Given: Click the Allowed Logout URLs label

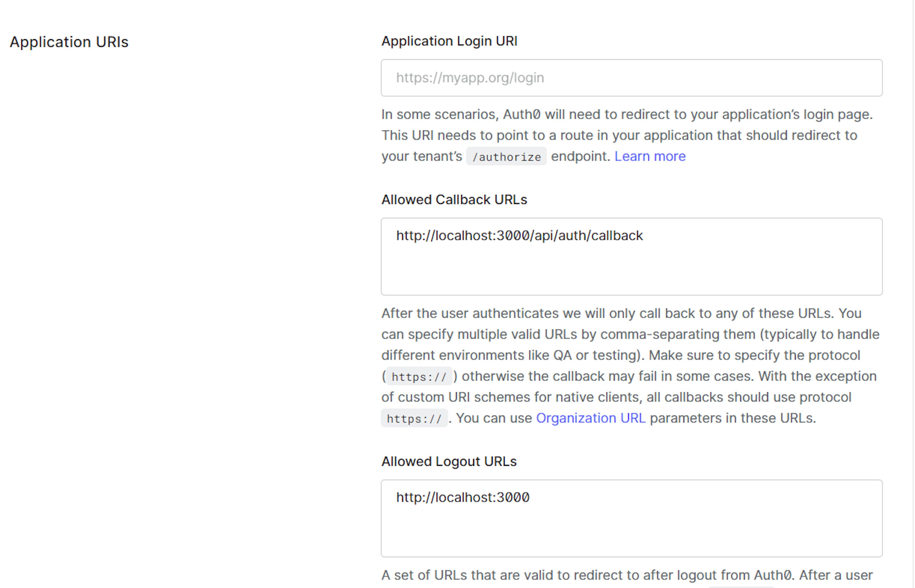Looking at the screenshot, I should click(449, 462).
